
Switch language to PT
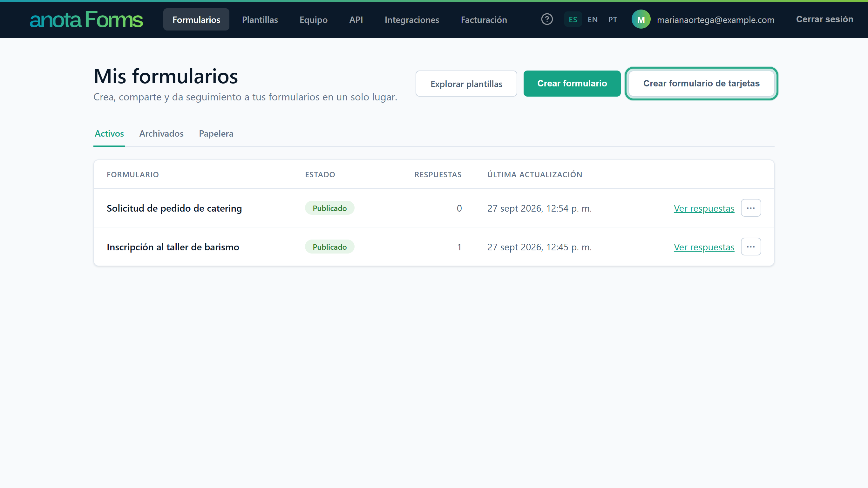coord(612,20)
